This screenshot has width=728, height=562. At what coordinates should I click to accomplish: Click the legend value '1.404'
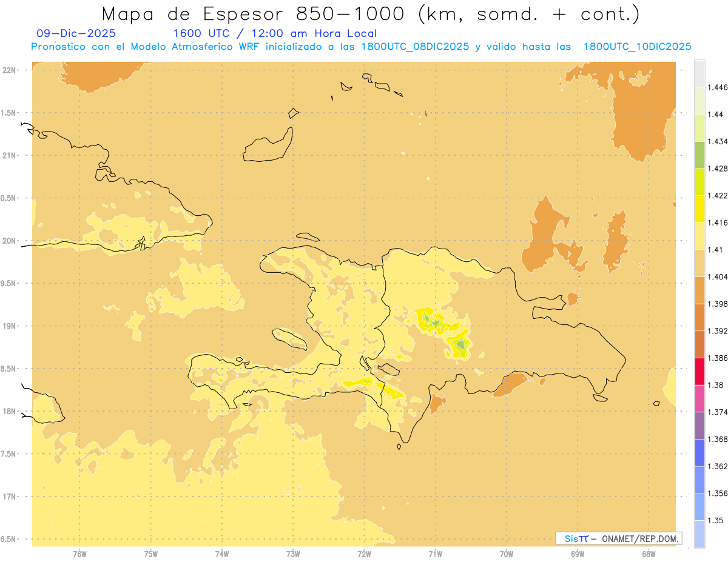717,276
